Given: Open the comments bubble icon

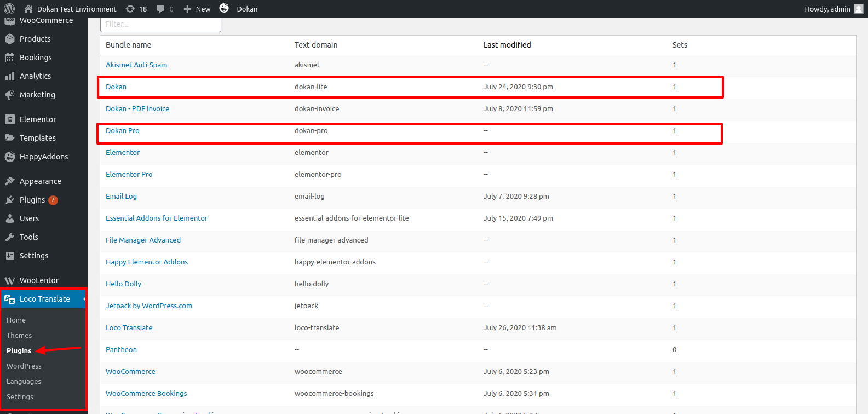Looking at the screenshot, I should point(160,9).
